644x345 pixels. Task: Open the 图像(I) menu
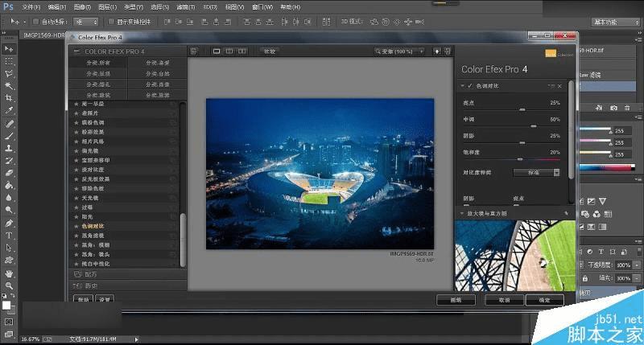[82, 7]
